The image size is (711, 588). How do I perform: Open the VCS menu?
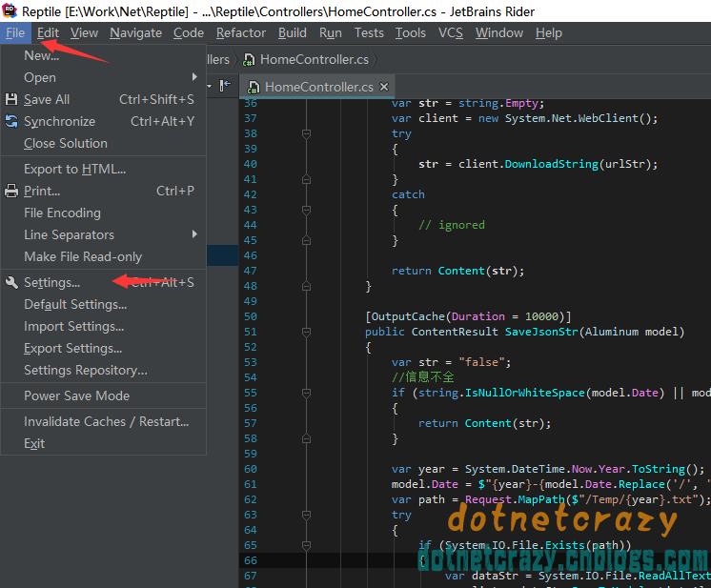pos(450,32)
